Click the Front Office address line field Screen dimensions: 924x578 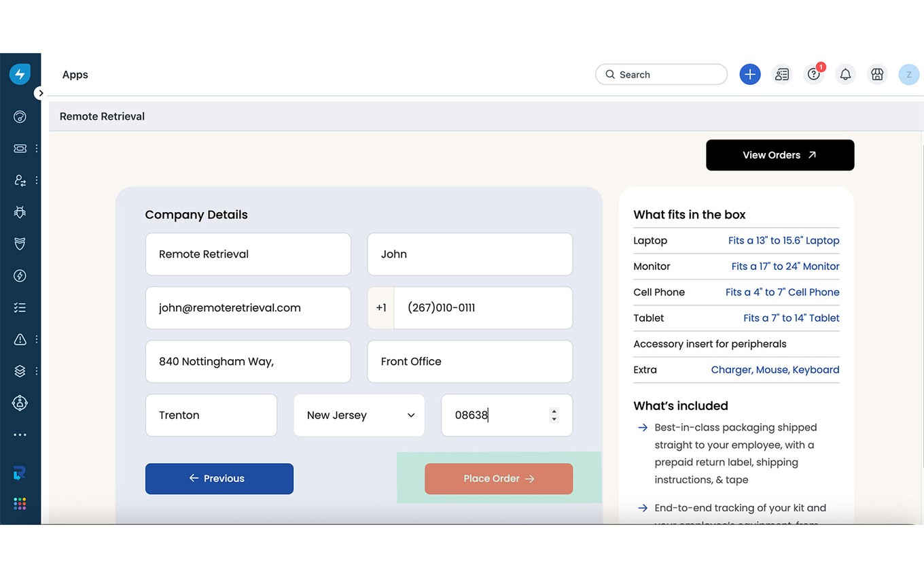click(470, 362)
